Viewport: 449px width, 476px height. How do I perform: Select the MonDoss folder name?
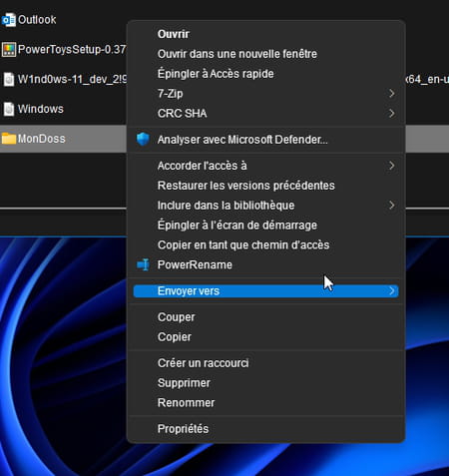click(x=42, y=139)
